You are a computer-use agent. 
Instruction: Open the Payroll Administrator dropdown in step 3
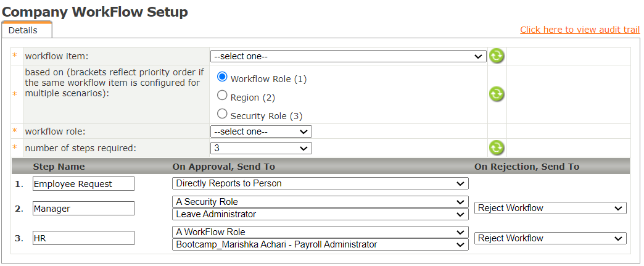(320, 244)
